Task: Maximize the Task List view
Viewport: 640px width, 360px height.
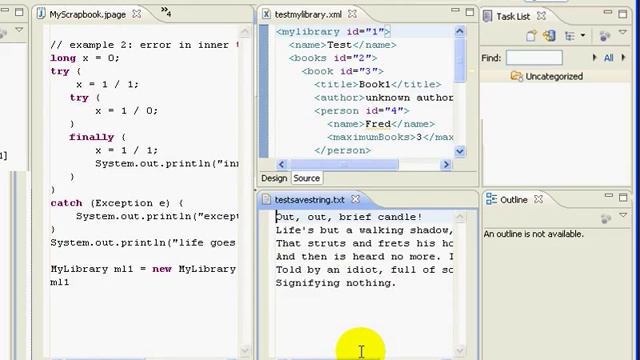Action: tap(623, 14)
